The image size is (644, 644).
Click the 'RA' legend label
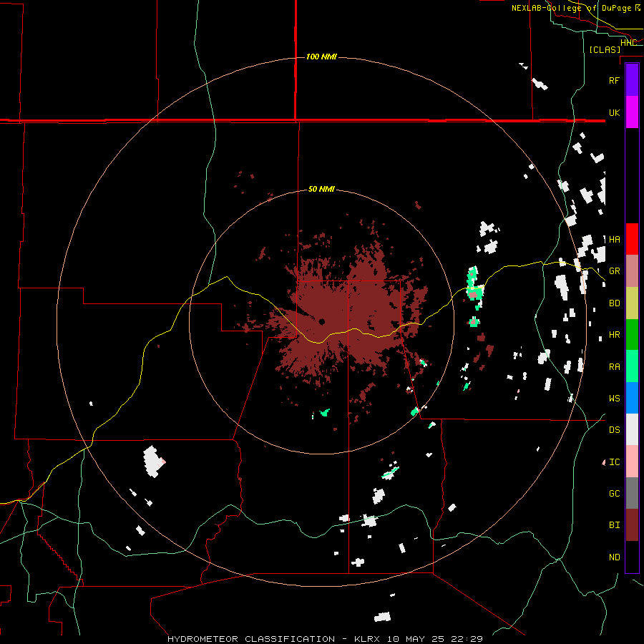(614, 366)
